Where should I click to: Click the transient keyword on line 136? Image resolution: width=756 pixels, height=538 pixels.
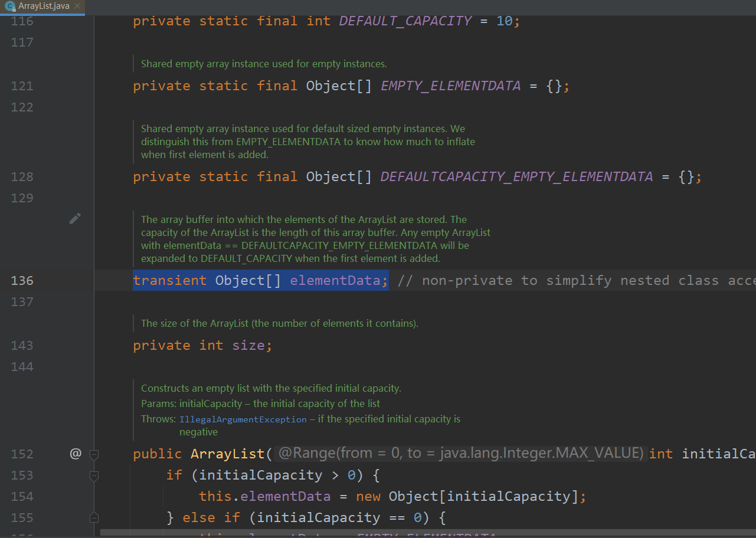coord(170,281)
